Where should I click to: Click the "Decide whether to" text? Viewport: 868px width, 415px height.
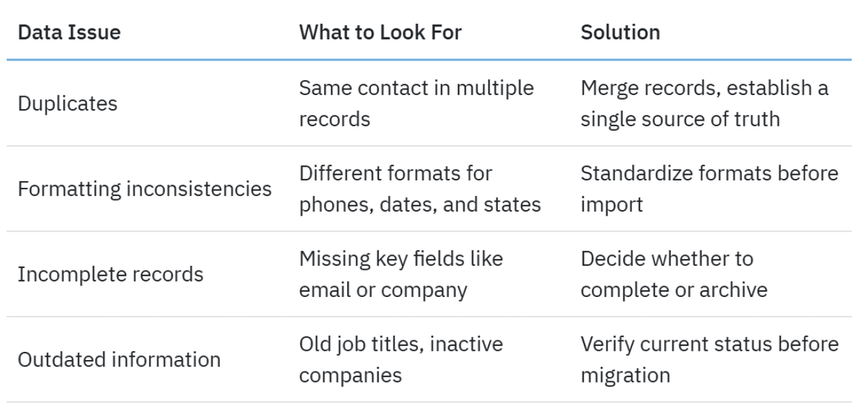pyautogui.click(x=666, y=258)
